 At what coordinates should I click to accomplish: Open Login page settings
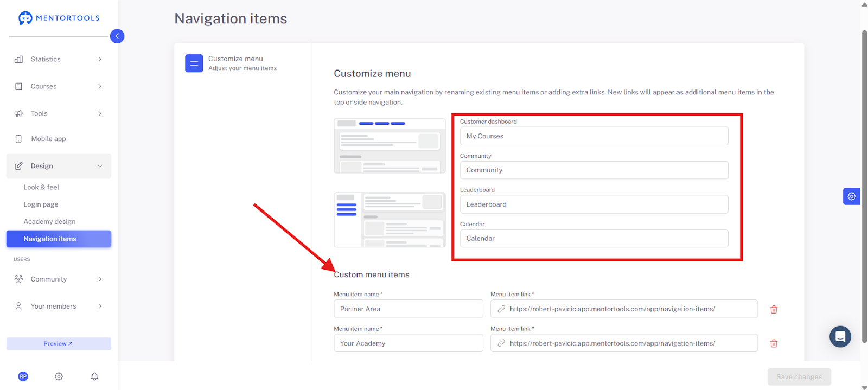coord(41,204)
